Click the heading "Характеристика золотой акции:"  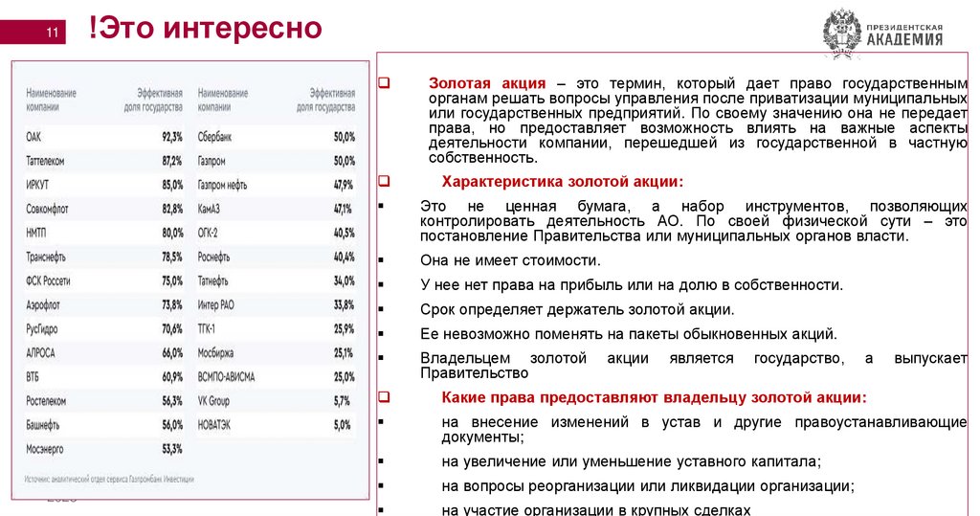pyautogui.click(x=563, y=182)
